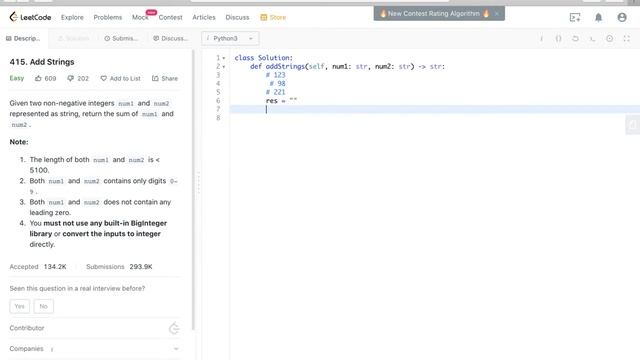Reset code to default icon

[575, 38]
